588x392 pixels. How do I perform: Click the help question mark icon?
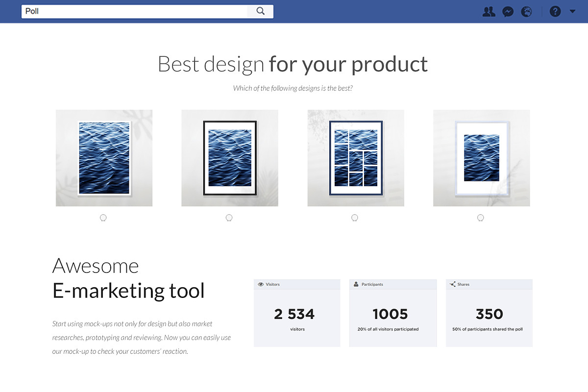pyautogui.click(x=555, y=11)
